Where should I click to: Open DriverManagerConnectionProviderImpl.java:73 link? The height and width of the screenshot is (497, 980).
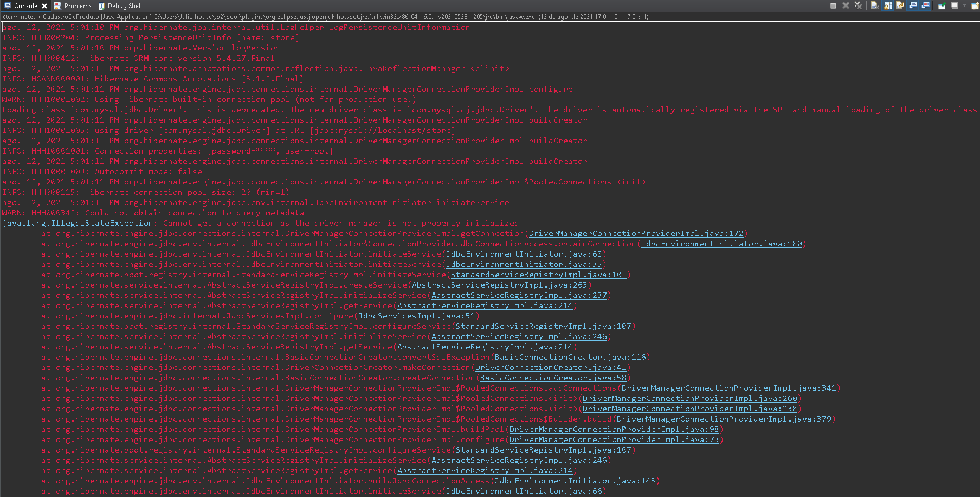614,439
